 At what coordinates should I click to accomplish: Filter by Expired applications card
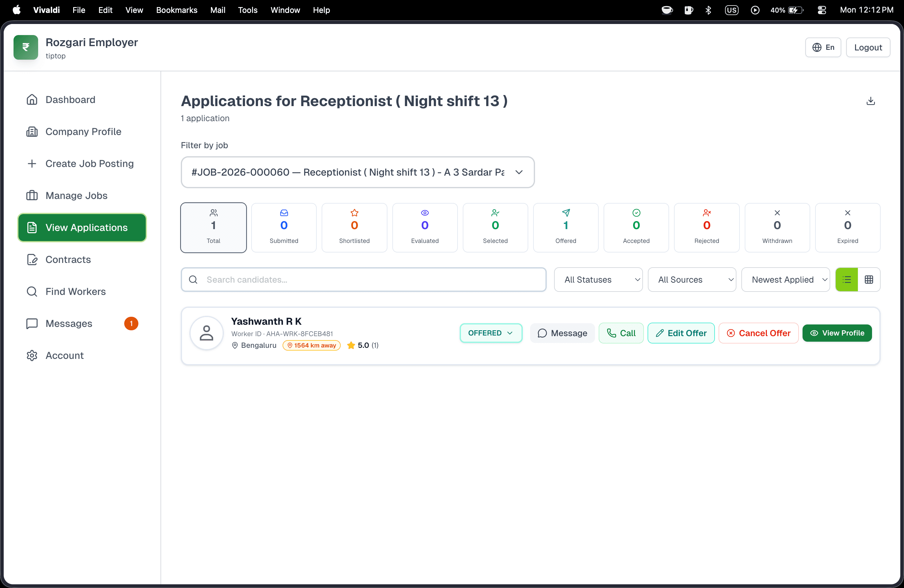point(847,228)
